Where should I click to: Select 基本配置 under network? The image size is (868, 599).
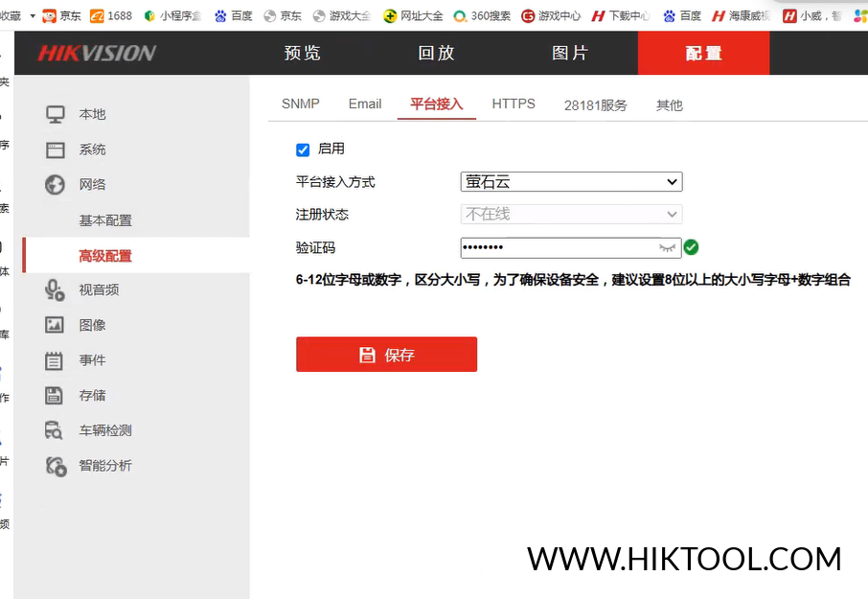pyautogui.click(x=105, y=220)
